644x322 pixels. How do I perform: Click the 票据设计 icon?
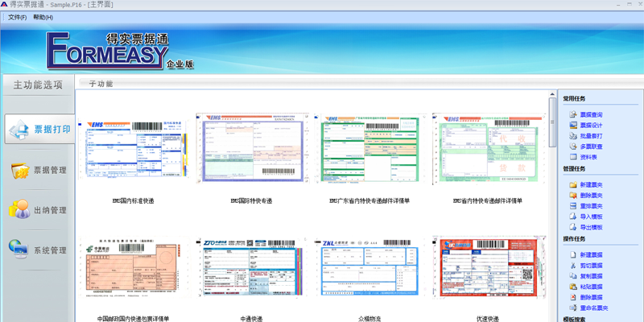tap(573, 126)
